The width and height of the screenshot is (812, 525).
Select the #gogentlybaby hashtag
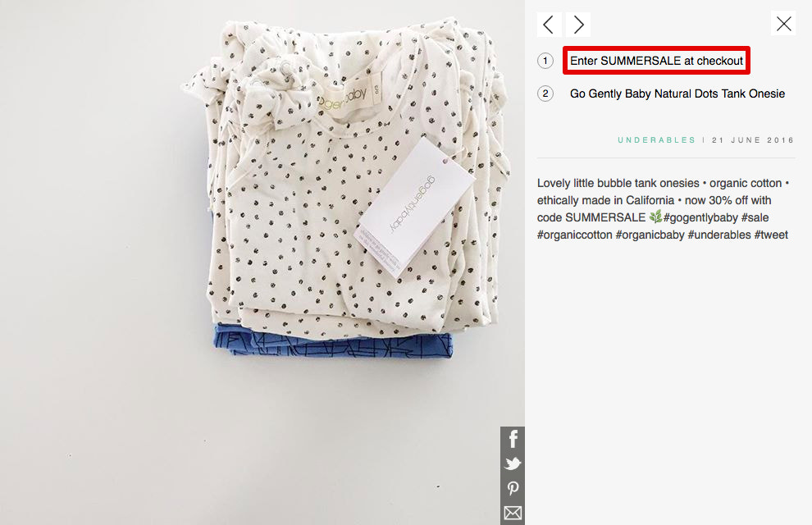(704, 217)
